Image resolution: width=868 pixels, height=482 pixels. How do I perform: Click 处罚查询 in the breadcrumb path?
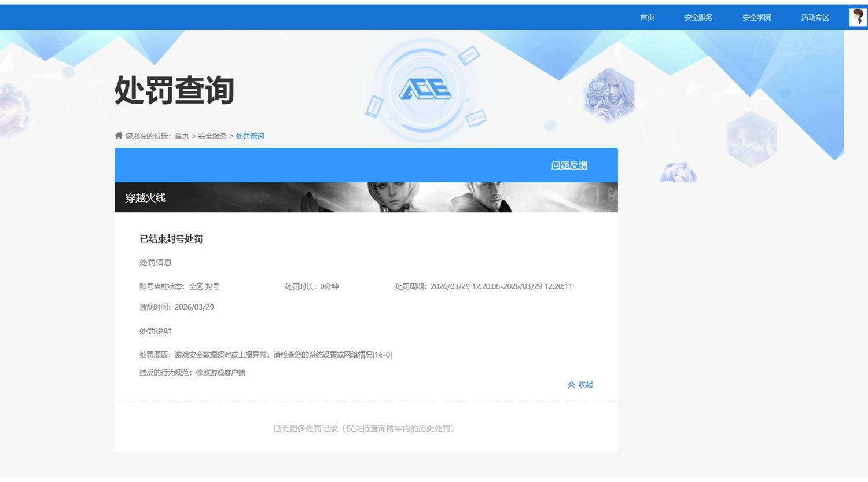pyautogui.click(x=249, y=135)
